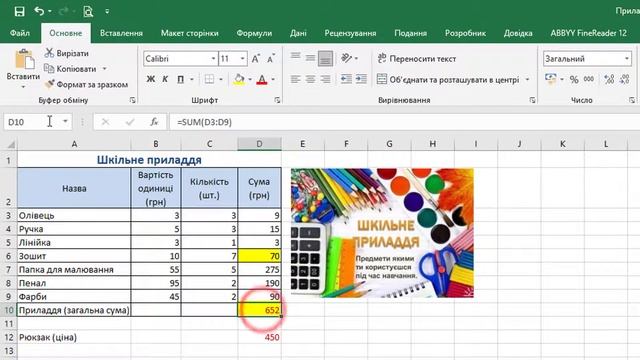Viewport: 640px width, 360px height.
Task: Open fill color palette dropdown arrow
Action: pyautogui.click(x=250, y=79)
